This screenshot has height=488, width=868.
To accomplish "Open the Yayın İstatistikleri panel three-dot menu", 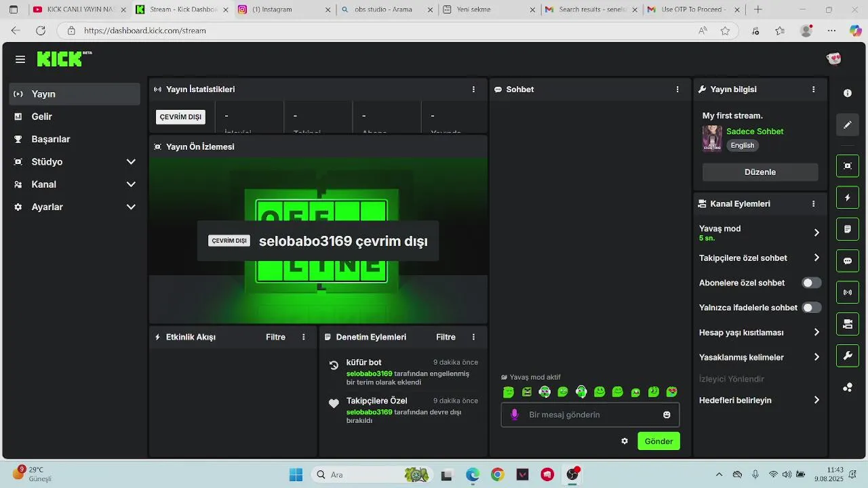I will point(473,89).
